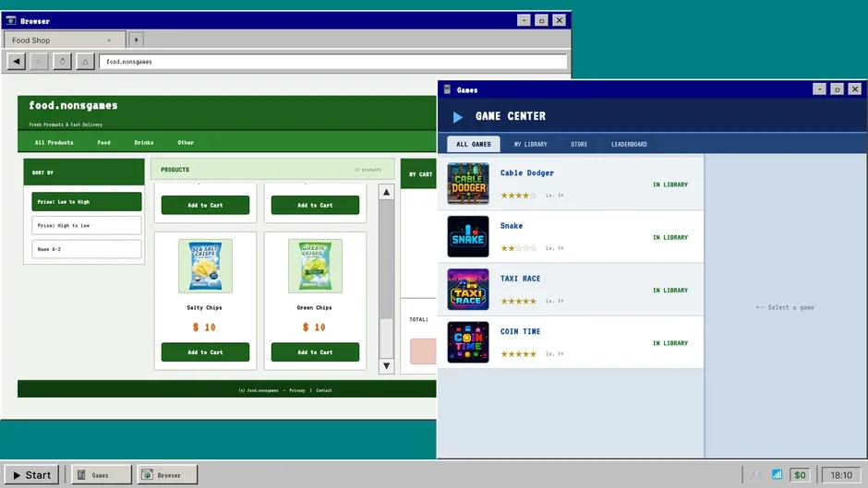Screen dimensions: 868x488
Task: Open the Start menu
Action: pos(32,475)
